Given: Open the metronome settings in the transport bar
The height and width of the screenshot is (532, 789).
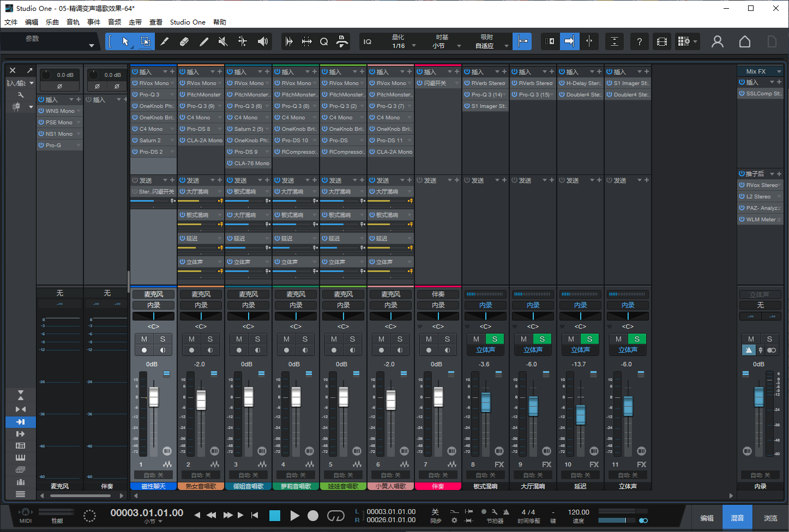Looking at the screenshot, I should pyautogui.click(x=495, y=512).
